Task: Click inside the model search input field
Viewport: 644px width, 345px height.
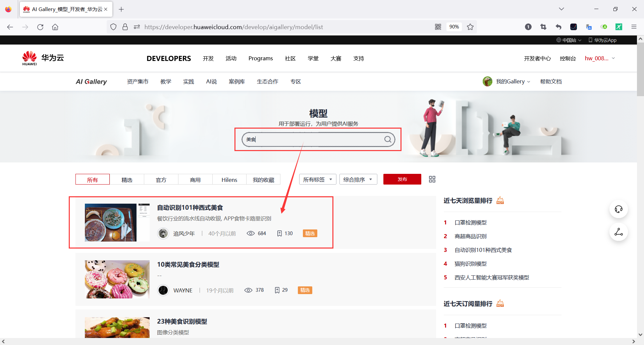Action: click(x=315, y=139)
